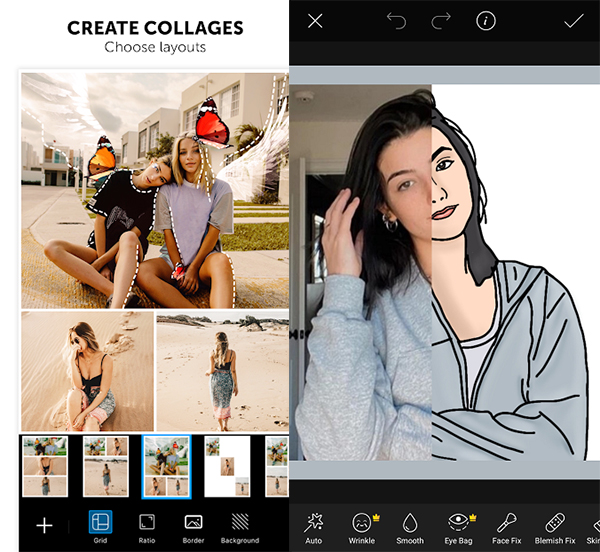
Task: Select the Smooth tool
Action: tap(410, 529)
